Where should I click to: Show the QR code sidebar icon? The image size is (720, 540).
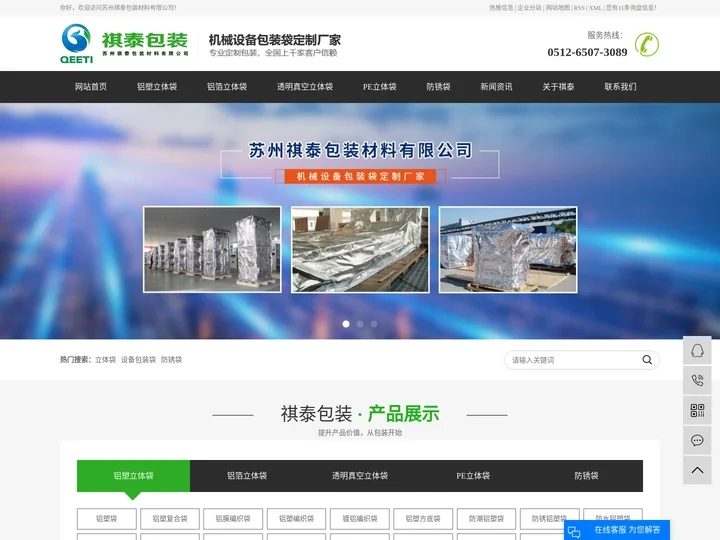pos(697,410)
